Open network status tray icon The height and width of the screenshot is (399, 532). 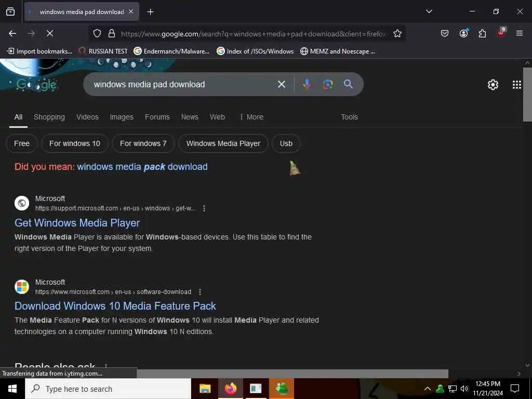(x=453, y=389)
